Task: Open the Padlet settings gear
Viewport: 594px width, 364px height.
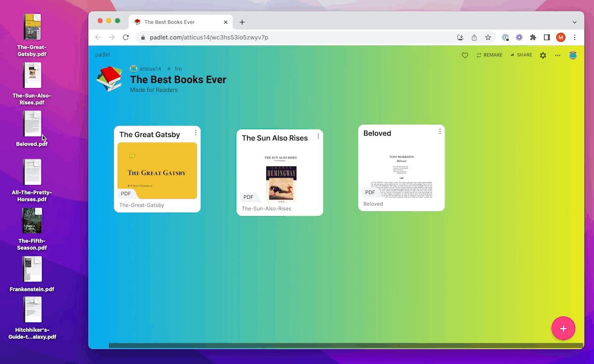Action: [x=543, y=55]
